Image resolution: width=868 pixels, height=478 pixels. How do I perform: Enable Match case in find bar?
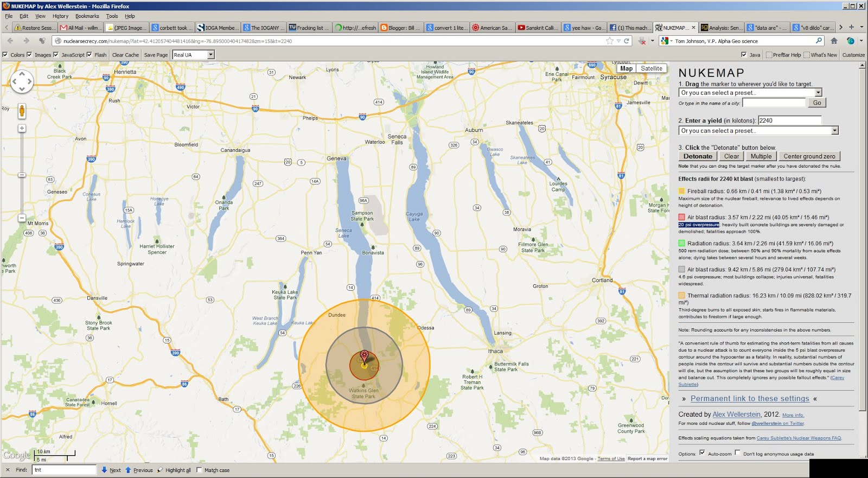tap(199, 470)
